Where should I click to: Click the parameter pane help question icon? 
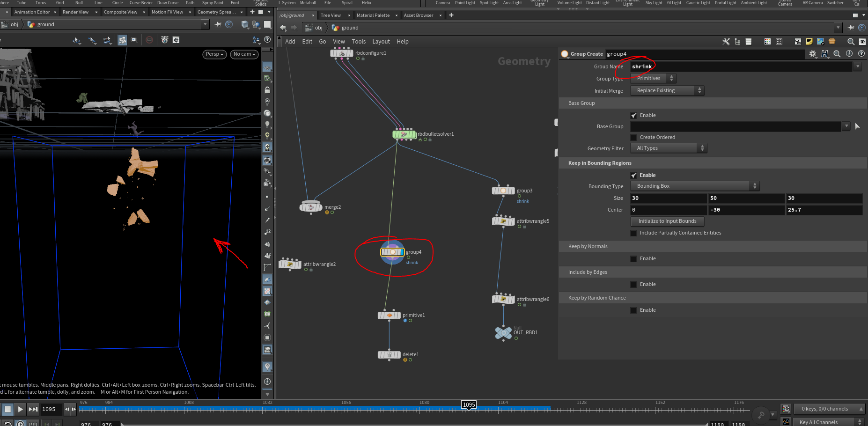coord(861,54)
